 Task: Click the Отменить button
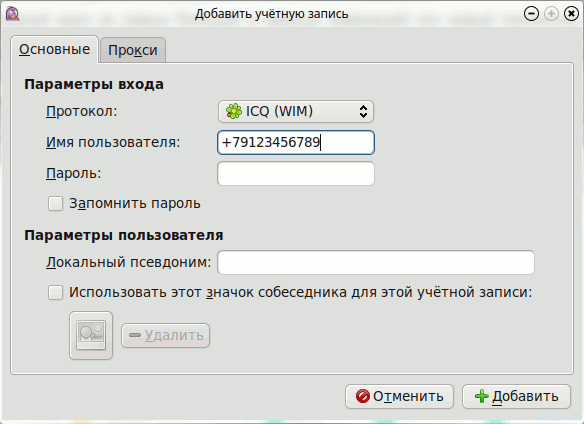click(399, 396)
